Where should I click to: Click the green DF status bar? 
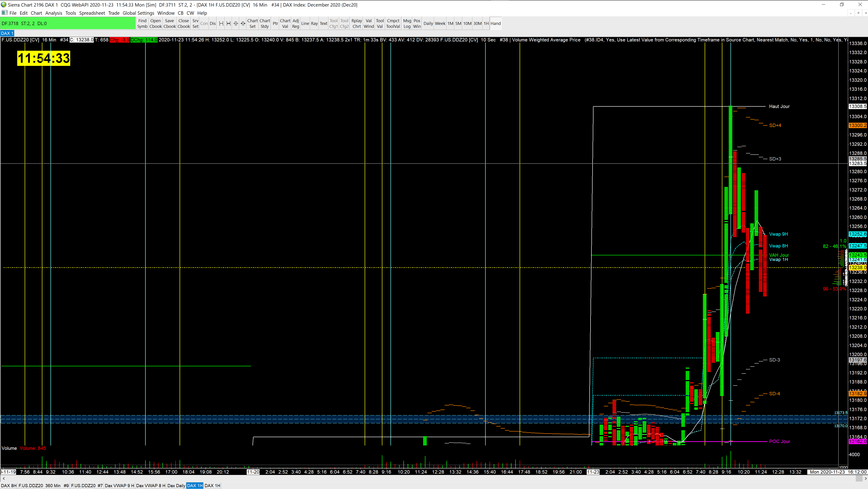68,24
